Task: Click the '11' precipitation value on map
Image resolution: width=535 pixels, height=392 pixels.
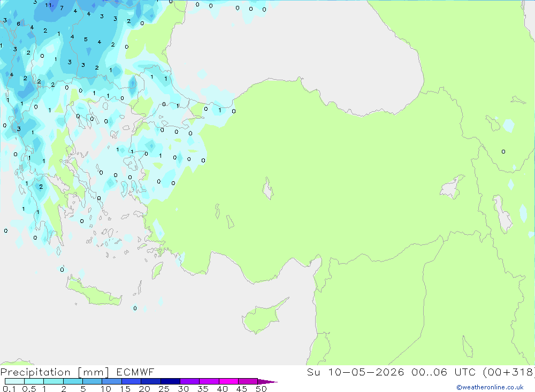Action: click(x=49, y=5)
